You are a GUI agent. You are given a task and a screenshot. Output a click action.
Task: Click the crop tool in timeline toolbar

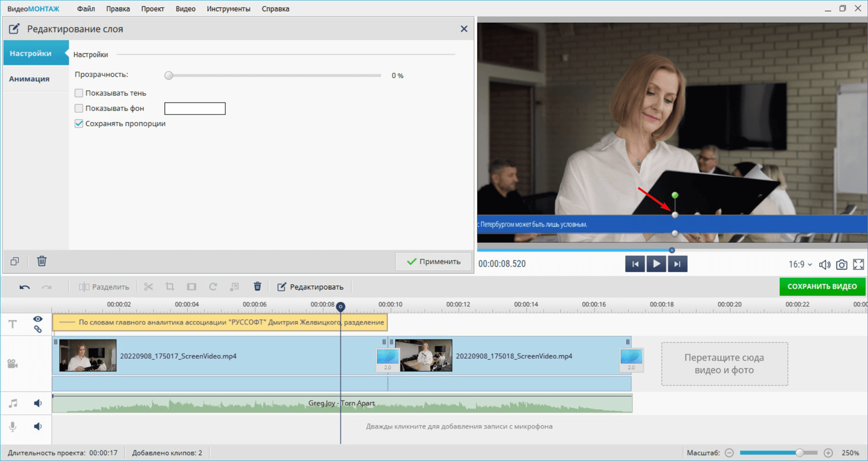(170, 287)
